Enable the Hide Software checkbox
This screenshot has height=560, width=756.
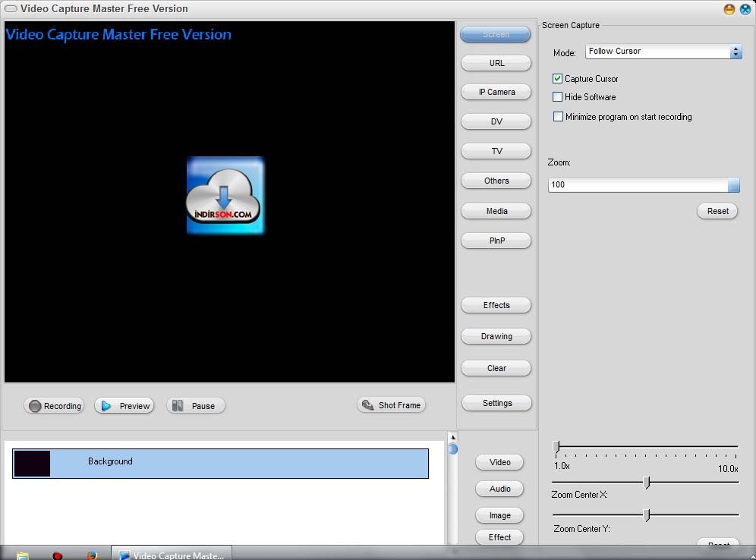coord(557,97)
